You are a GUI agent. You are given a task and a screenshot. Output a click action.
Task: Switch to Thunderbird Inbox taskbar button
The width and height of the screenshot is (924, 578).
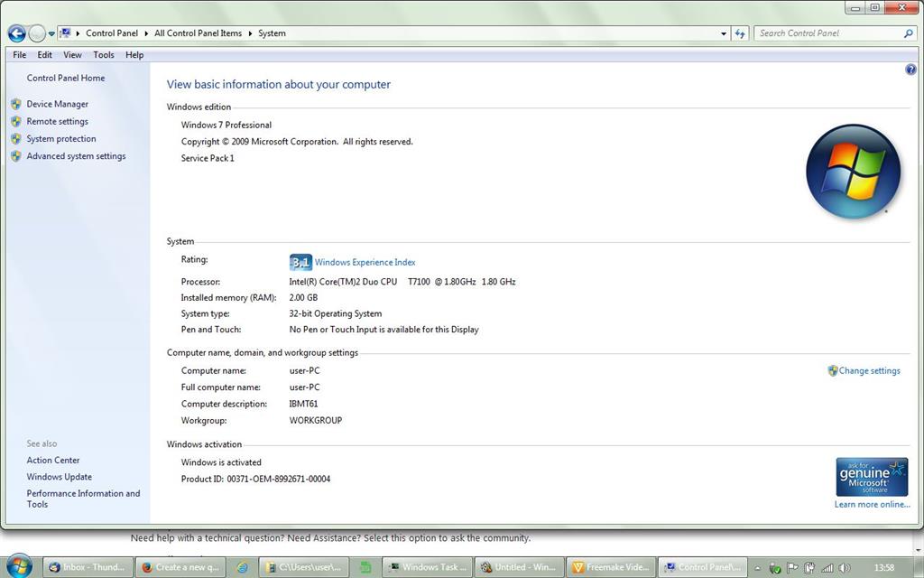point(88,567)
